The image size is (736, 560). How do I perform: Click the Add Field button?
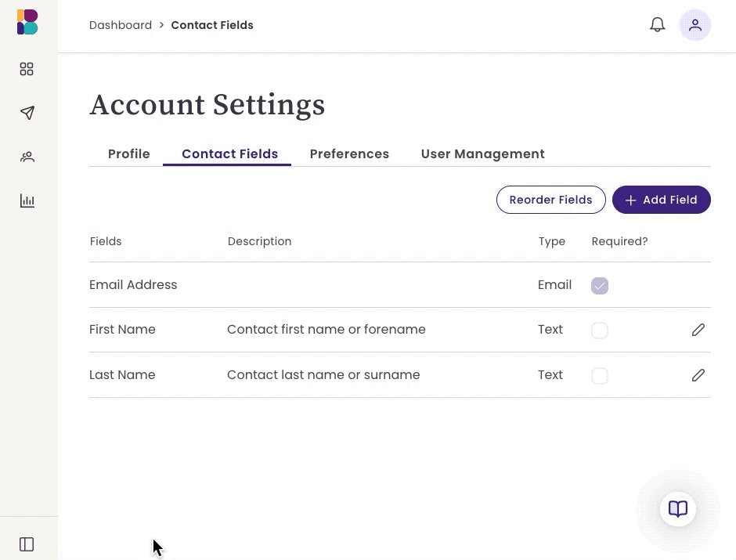tap(662, 200)
